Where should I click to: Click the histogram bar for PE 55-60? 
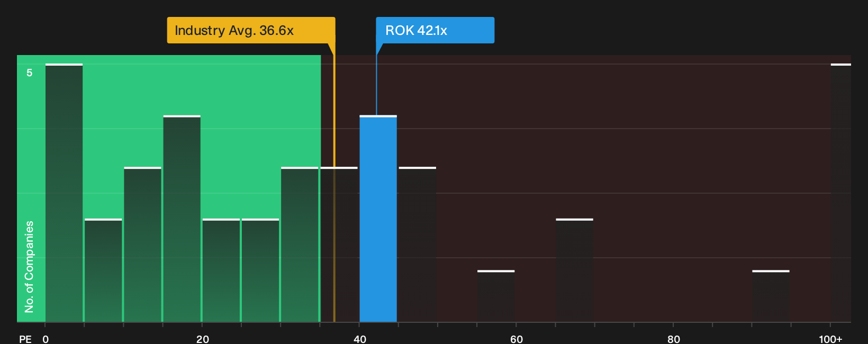tap(496, 296)
